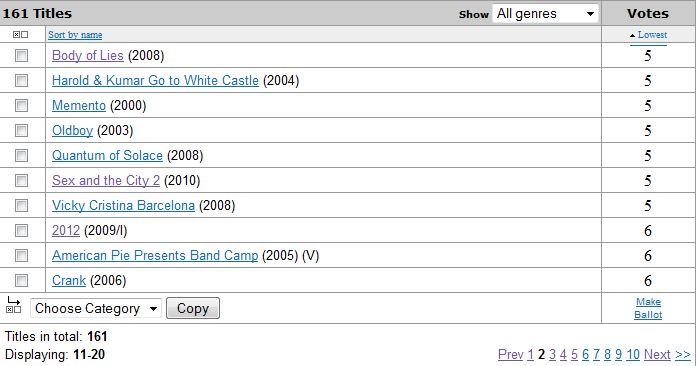
Task: Go to the Next results page
Action: click(657, 354)
